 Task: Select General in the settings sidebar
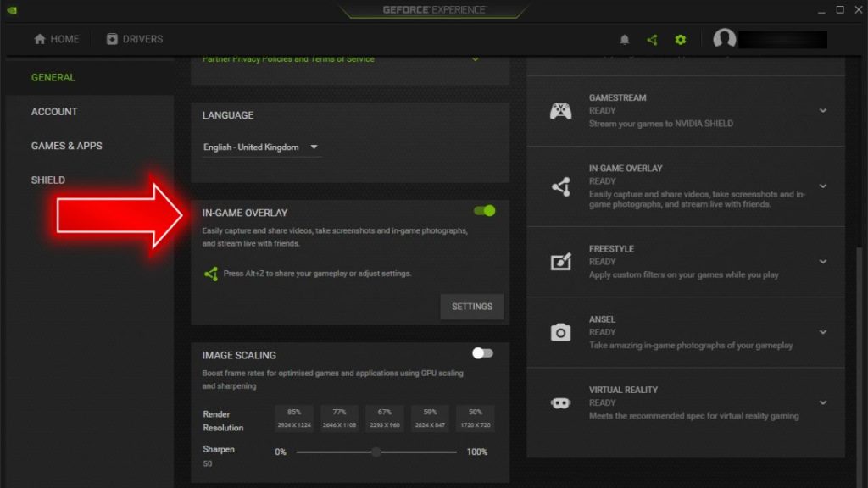tap(90, 77)
